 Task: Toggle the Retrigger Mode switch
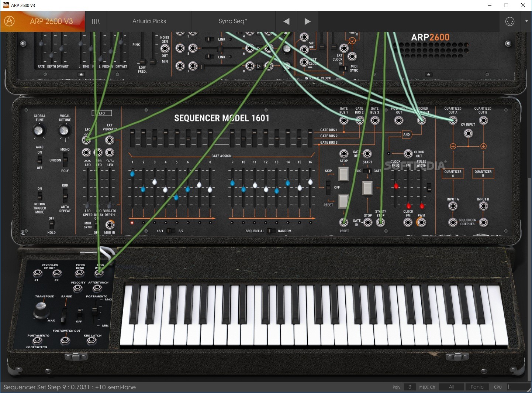tap(40, 196)
